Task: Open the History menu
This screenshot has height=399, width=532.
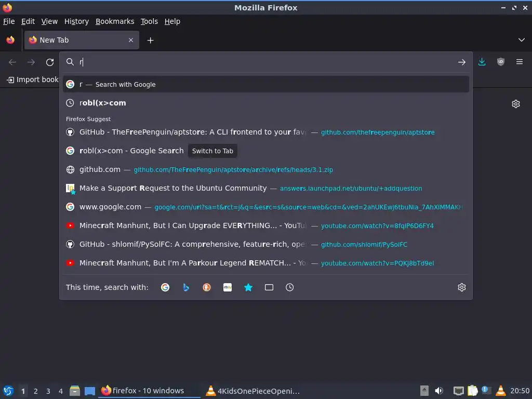Action: tap(76, 21)
